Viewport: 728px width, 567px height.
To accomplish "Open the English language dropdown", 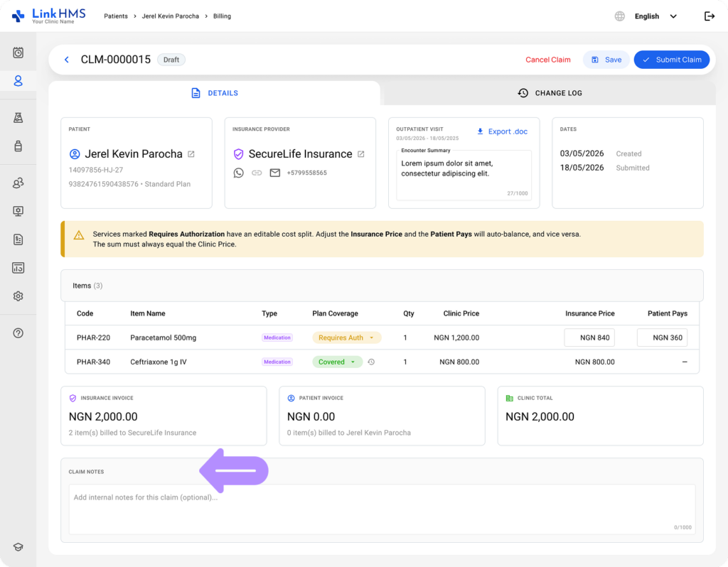I will pyautogui.click(x=655, y=16).
